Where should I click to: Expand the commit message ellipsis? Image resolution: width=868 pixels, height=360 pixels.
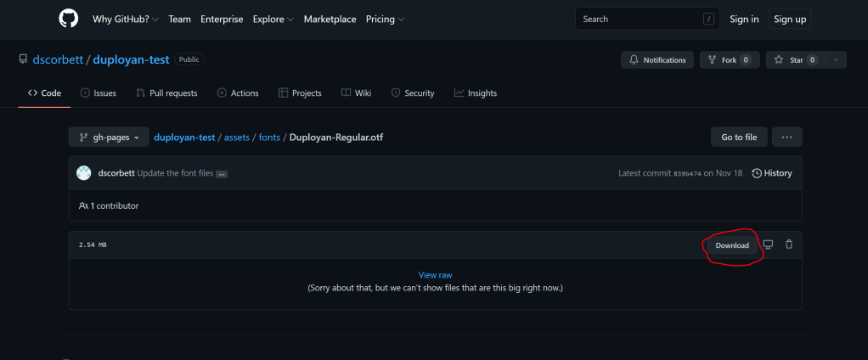[x=222, y=174]
